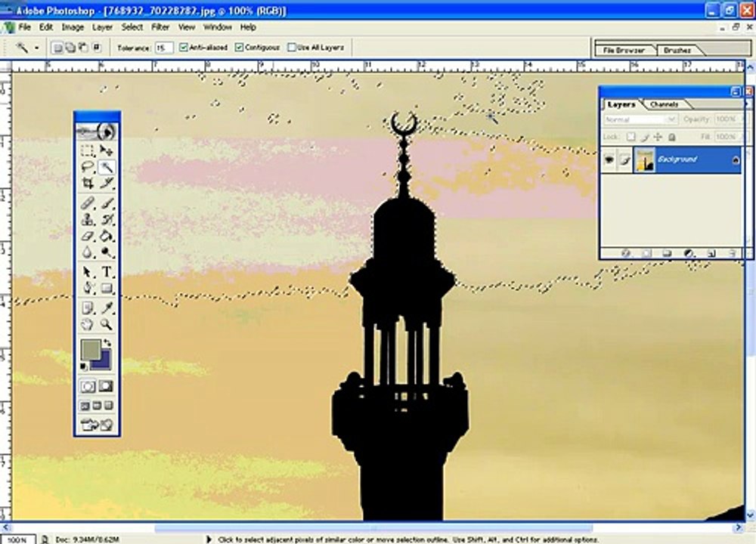Click the Background layer thumbnail
Screen dimensions: 756x544
pos(644,159)
